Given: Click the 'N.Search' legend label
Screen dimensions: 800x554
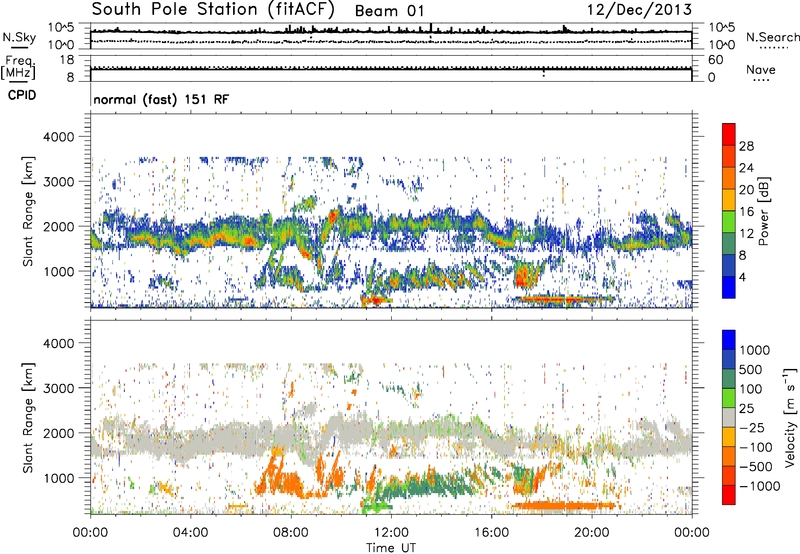Looking at the screenshot, I should 772,37.
